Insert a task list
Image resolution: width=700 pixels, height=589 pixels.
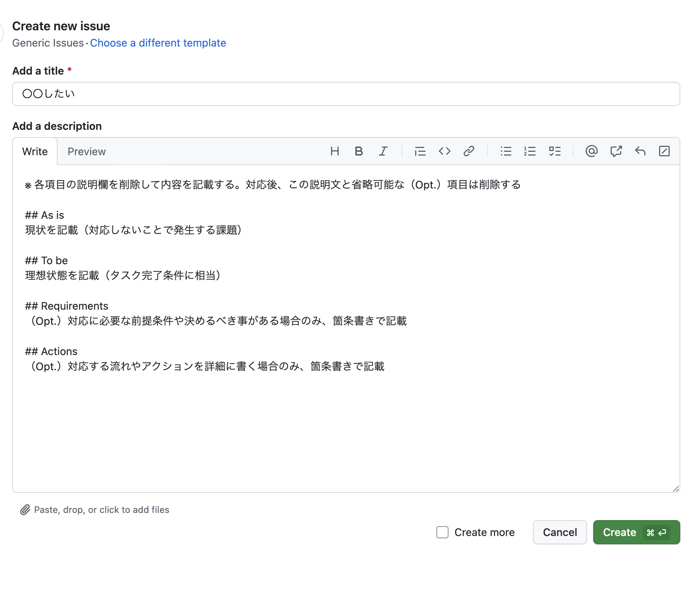pyautogui.click(x=555, y=151)
